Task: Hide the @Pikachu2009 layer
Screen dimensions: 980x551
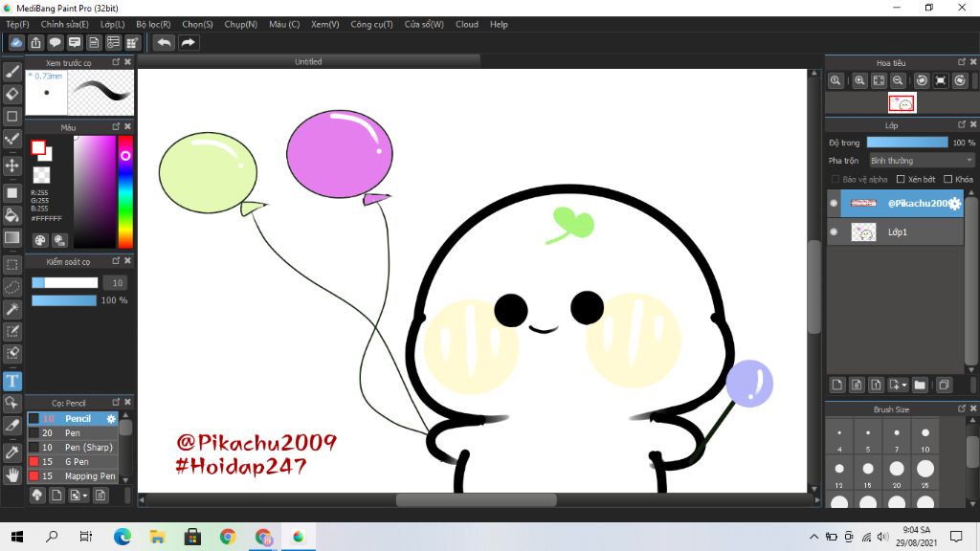Action: (x=834, y=203)
